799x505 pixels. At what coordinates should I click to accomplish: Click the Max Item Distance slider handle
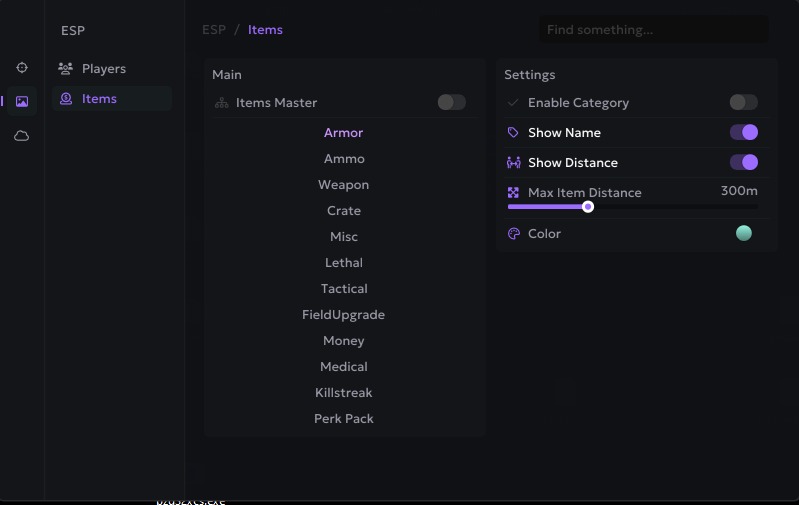[588, 207]
